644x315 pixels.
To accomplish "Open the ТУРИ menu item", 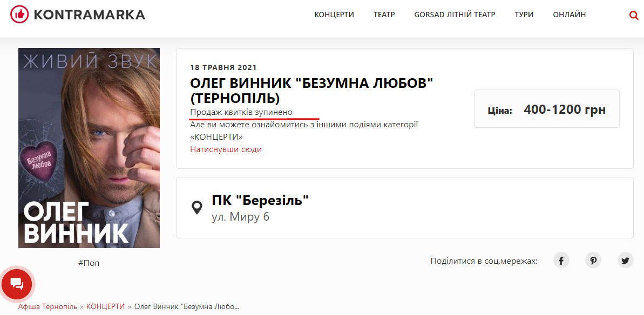I will coord(524,15).
